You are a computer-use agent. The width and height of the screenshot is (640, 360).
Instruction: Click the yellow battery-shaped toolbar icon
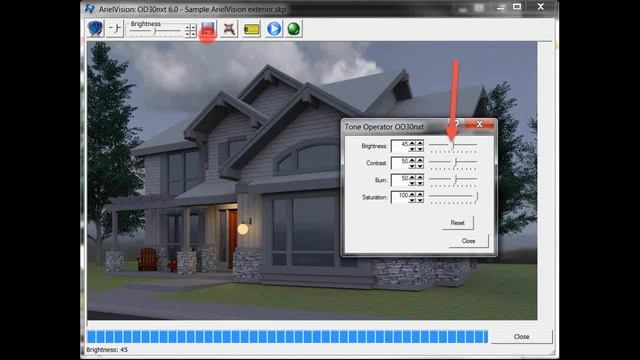pos(251,29)
